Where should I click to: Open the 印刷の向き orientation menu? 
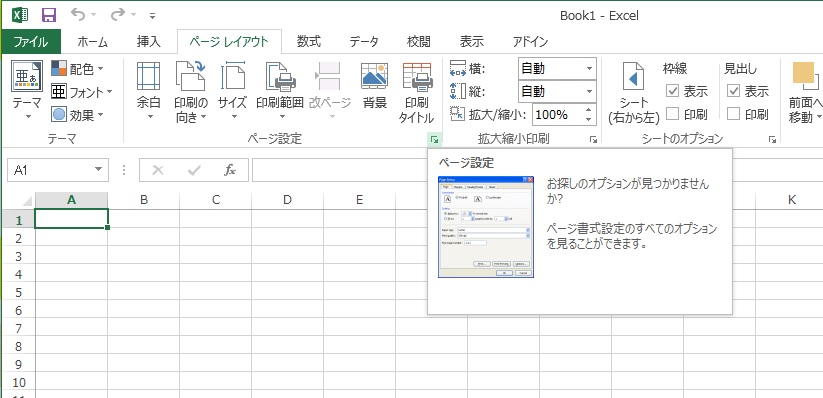click(x=191, y=91)
